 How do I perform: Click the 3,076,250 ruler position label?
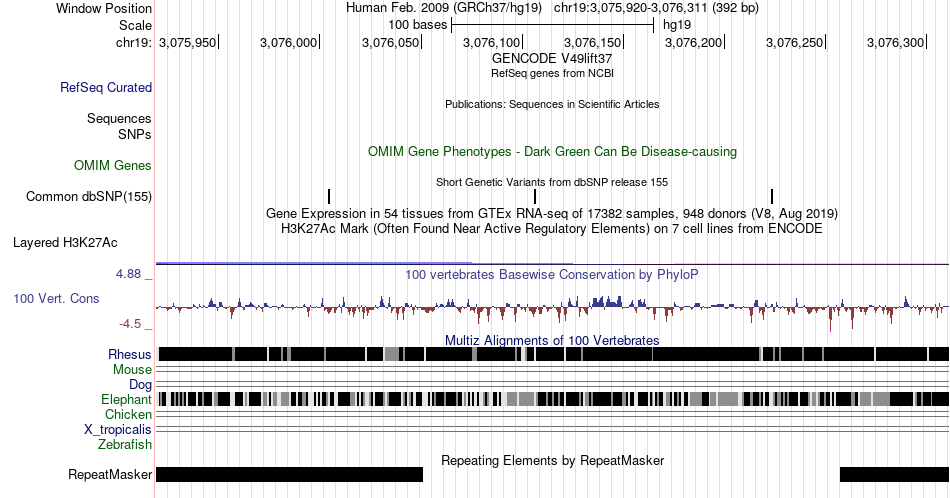tap(794, 42)
